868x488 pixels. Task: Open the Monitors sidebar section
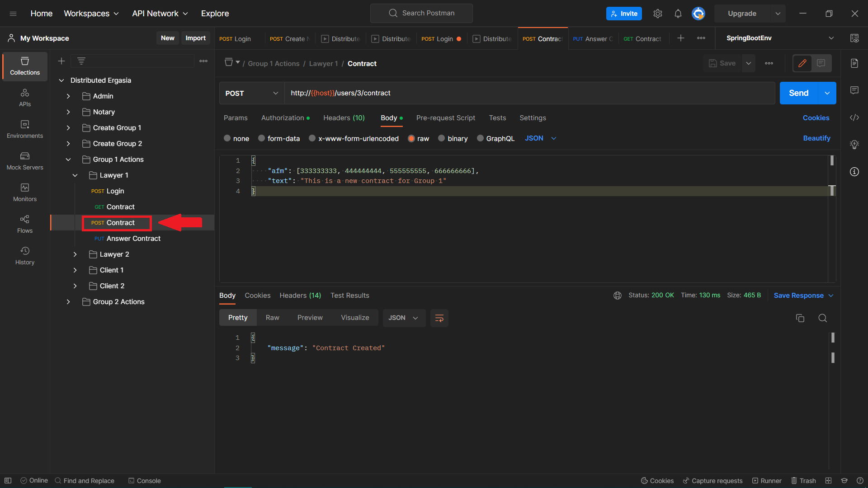[x=25, y=192]
